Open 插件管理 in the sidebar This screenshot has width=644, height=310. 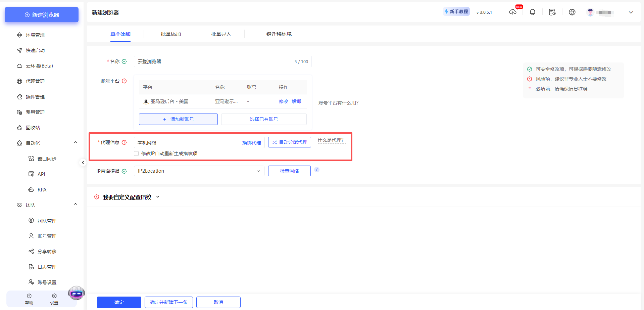tap(35, 96)
